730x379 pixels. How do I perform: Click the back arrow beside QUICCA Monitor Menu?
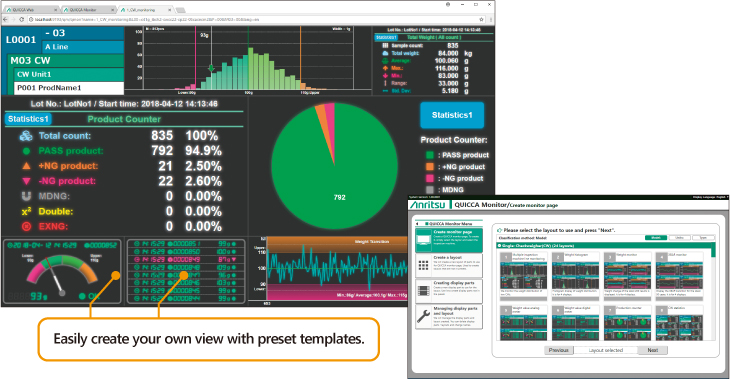(x=418, y=223)
